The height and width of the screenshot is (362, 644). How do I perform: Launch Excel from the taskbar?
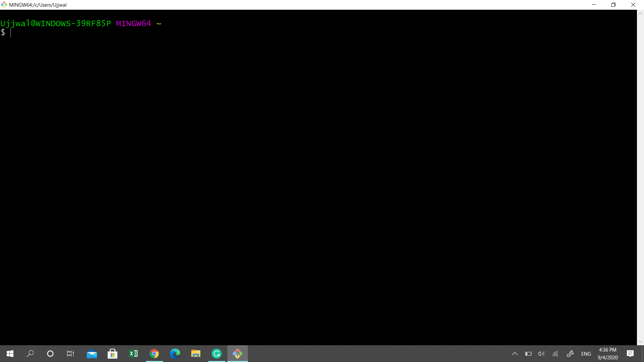(x=133, y=354)
